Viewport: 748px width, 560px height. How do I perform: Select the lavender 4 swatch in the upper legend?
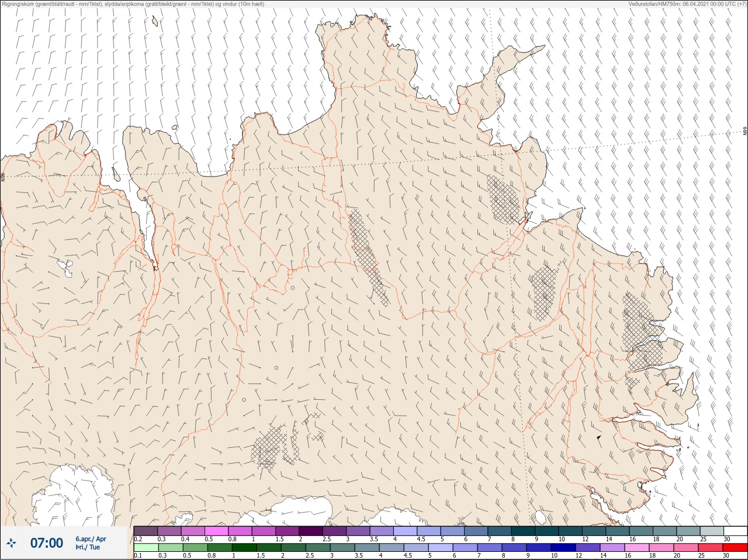[x=405, y=531]
